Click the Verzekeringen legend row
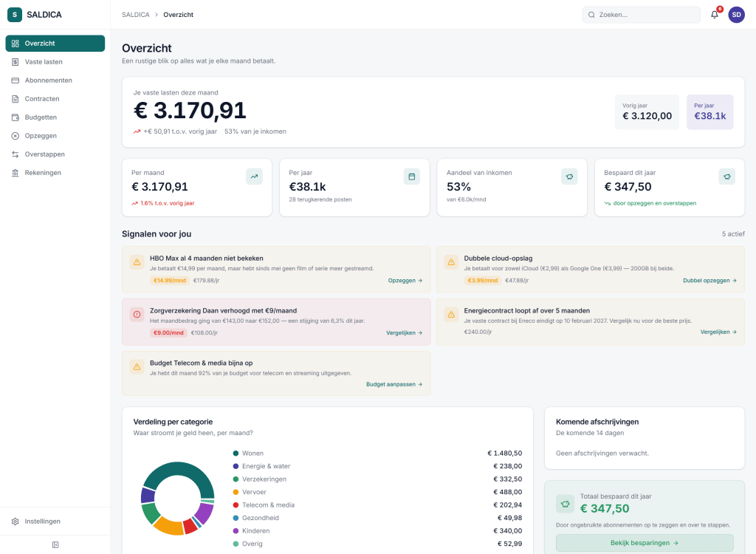 (x=377, y=479)
